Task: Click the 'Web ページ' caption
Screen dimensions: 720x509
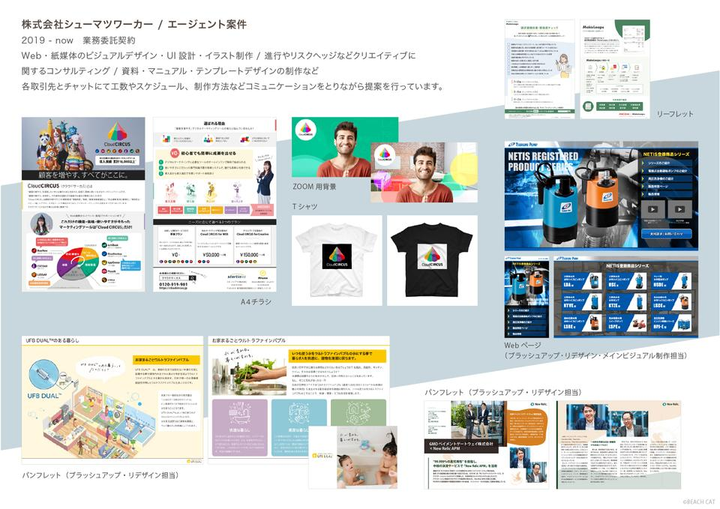Action: [x=523, y=345]
